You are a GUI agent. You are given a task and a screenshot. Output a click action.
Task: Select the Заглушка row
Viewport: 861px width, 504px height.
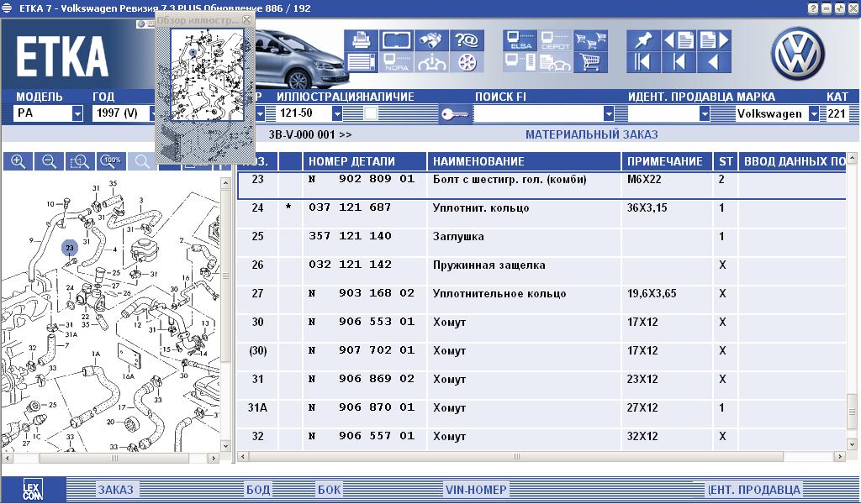541,242
